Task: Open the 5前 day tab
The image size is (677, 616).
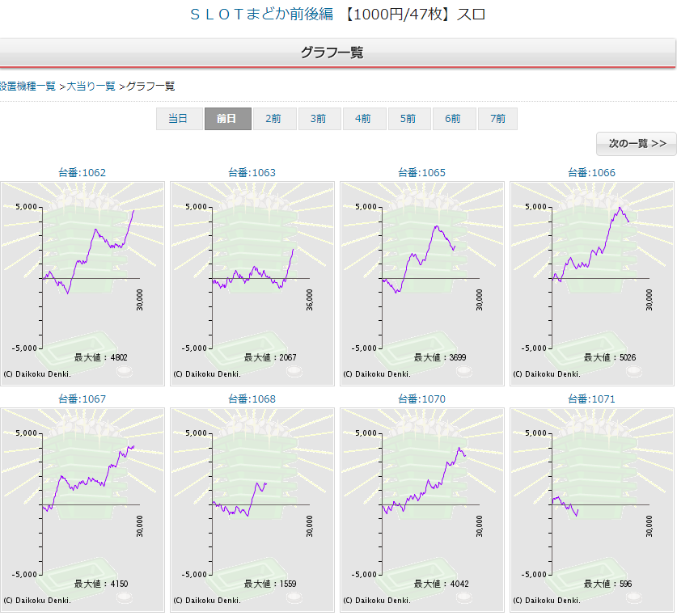Action: (x=408, y=119)
